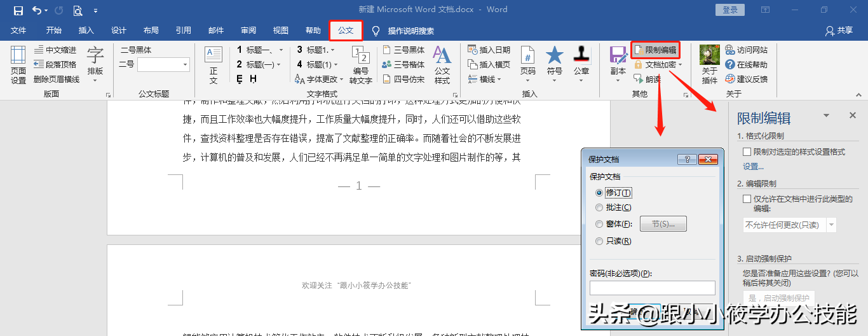Click 访问网站 visit website
Viewport: 868px width, 336px height.
pyautogui.click(x=747, y=50)
